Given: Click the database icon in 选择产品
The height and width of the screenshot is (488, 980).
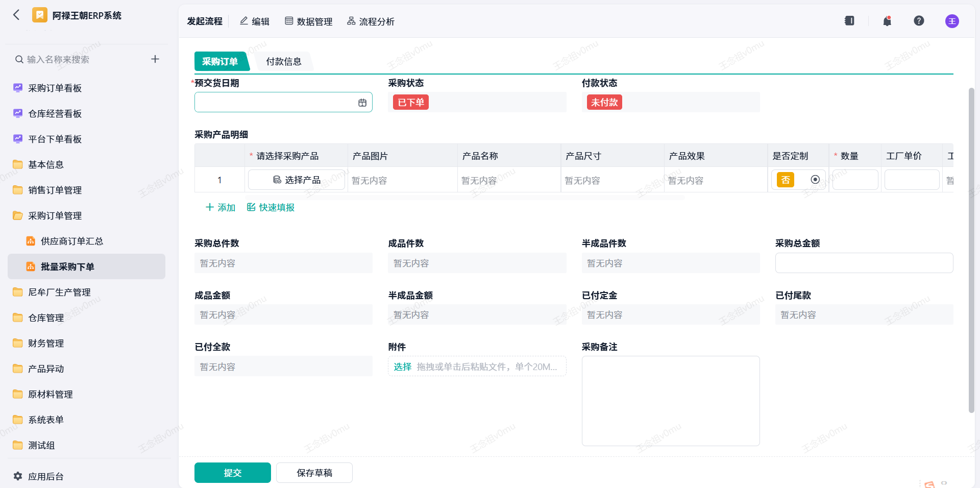Looking at the screenshot, I should click(277, 180).
